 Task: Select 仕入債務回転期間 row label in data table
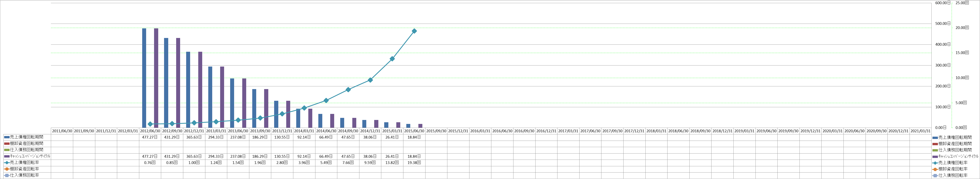[27, 150]
